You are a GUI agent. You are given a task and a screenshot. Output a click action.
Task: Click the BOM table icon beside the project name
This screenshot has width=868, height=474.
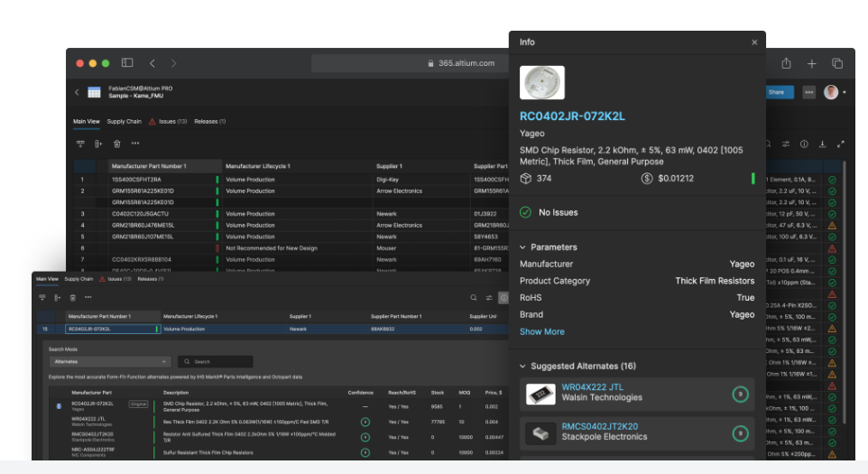click(94, 92)
